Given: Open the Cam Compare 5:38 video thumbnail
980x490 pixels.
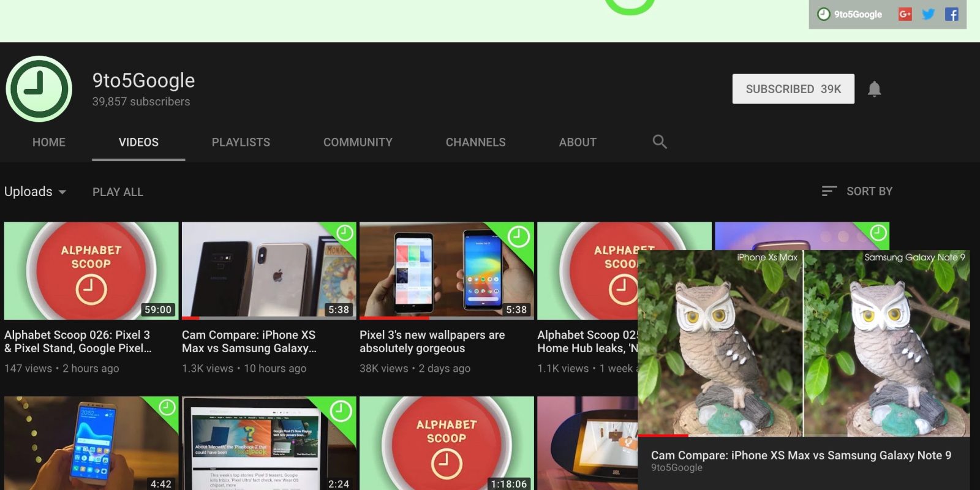Looking at the screenshot, I should (269, 270).
